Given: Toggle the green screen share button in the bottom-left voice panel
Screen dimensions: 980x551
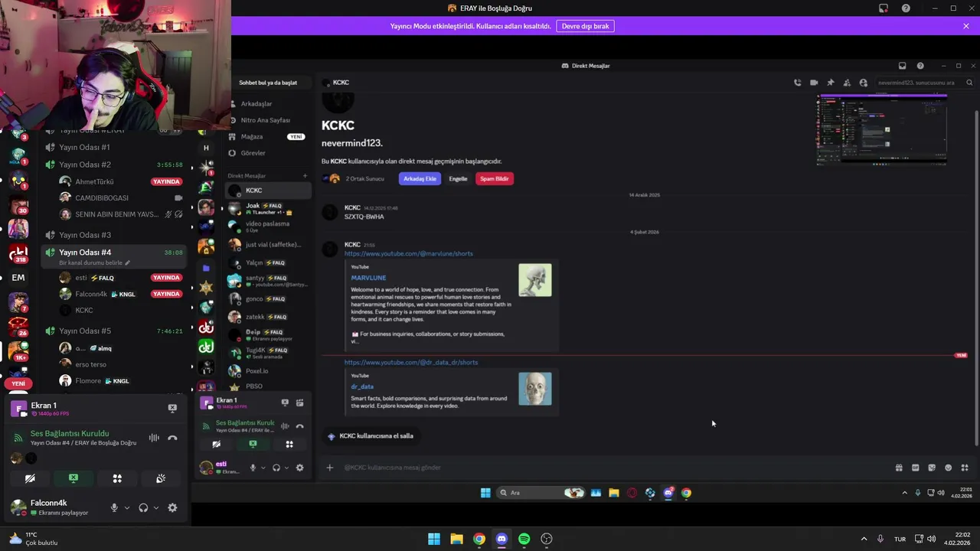Looking at the screenshot, I should 73,478.
